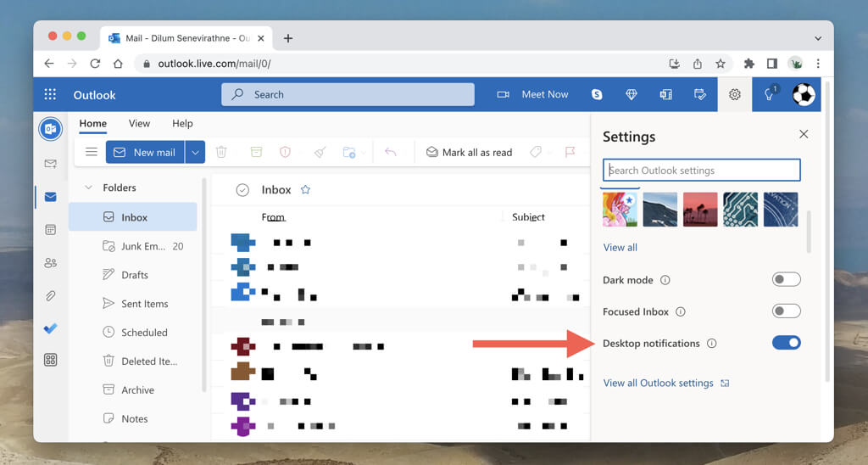Screen dimensions: 868x465
Task: Open the Drafts folder
Action: pos(133,275)
